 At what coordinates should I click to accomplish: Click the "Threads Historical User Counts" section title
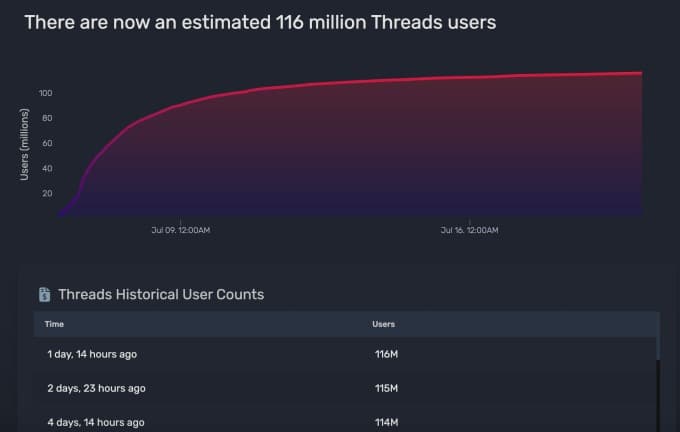tap(161, 294)
